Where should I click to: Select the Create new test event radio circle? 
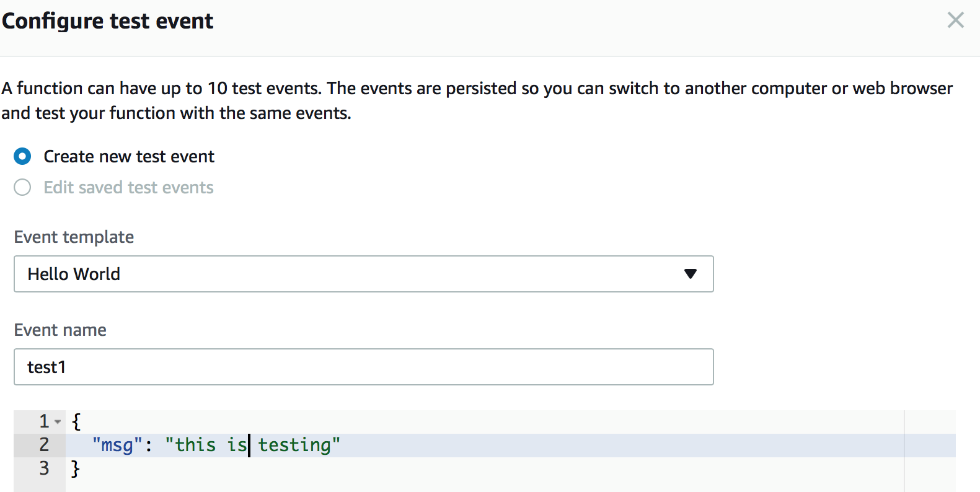22,156
